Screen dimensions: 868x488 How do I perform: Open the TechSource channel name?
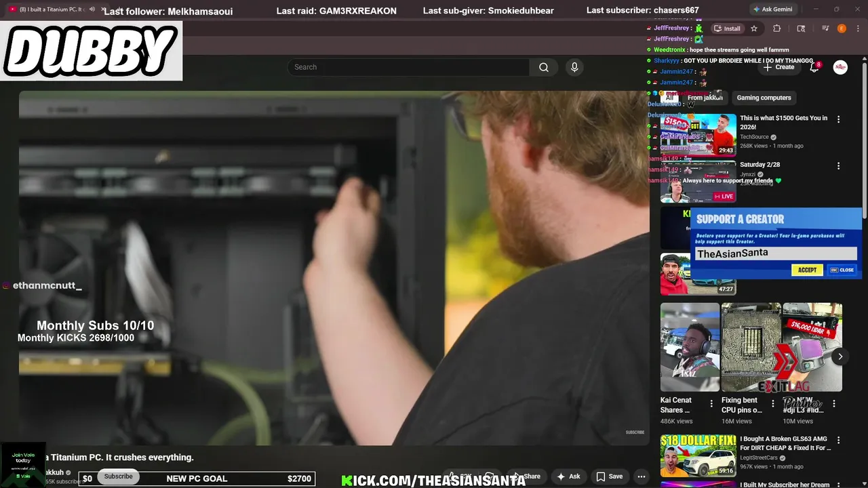pyautogui.click(x=754, y=137)
